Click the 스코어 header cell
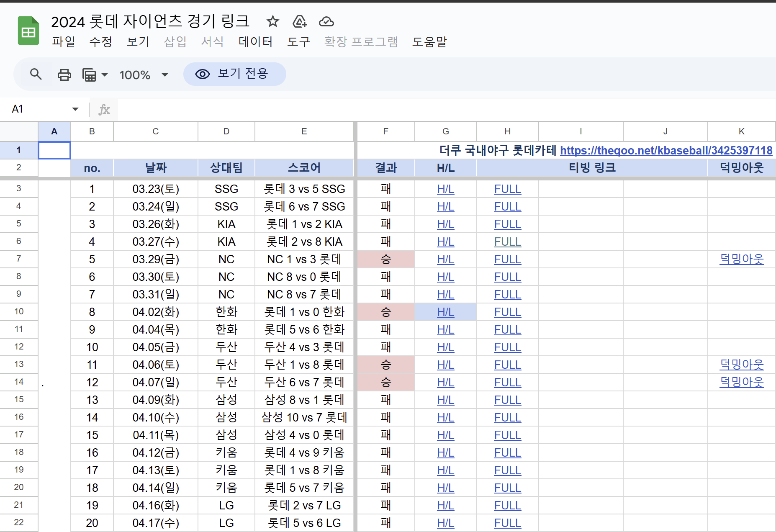The width and height of the screenshot is (776, 532). [304, 168]
